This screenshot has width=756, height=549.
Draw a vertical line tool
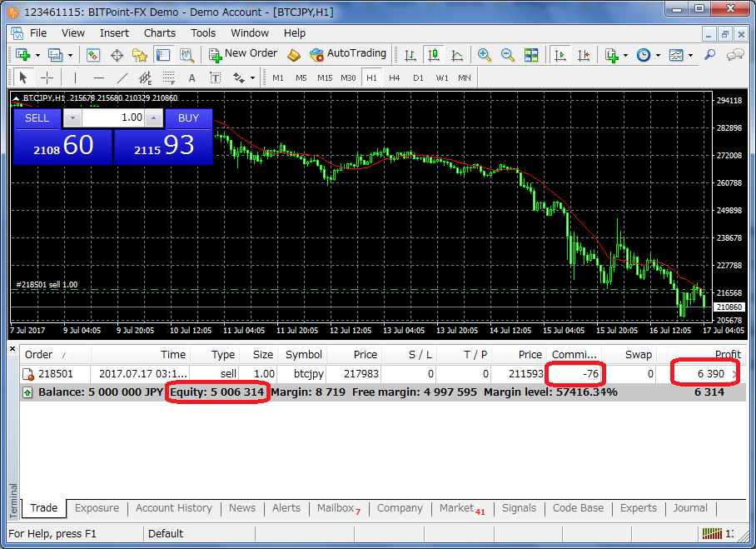75,77
